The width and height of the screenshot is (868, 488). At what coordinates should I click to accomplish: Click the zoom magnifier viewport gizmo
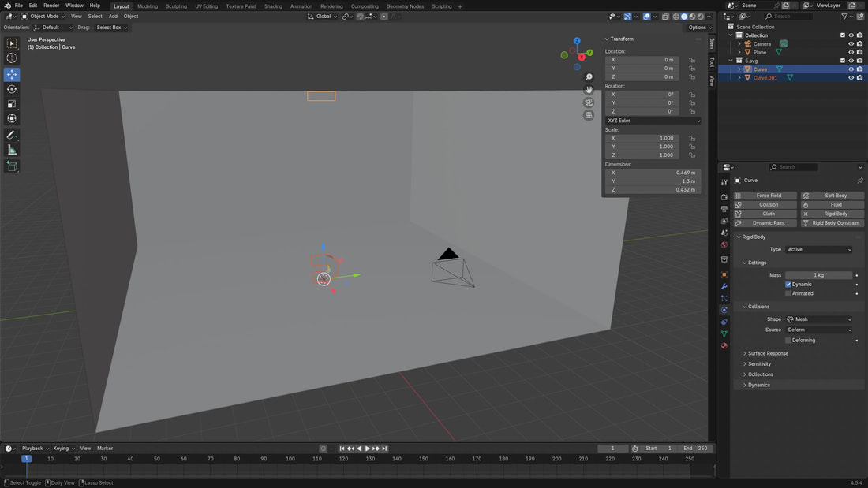589,77
